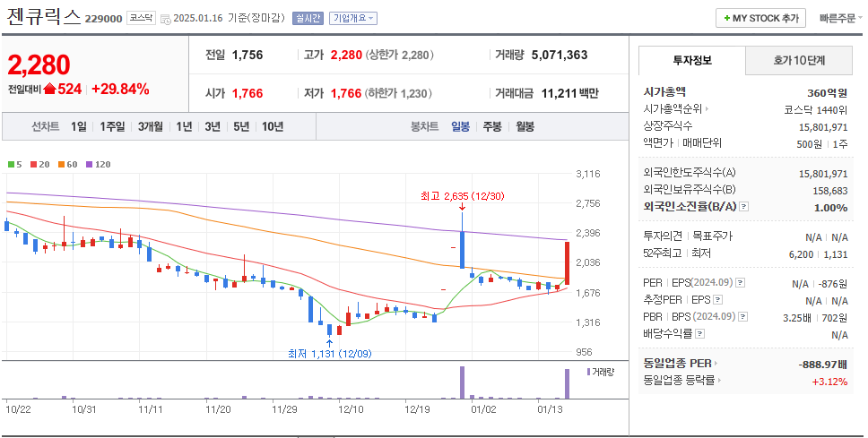
Task: Click the +29.84% change rate
Action: [120, 89]
